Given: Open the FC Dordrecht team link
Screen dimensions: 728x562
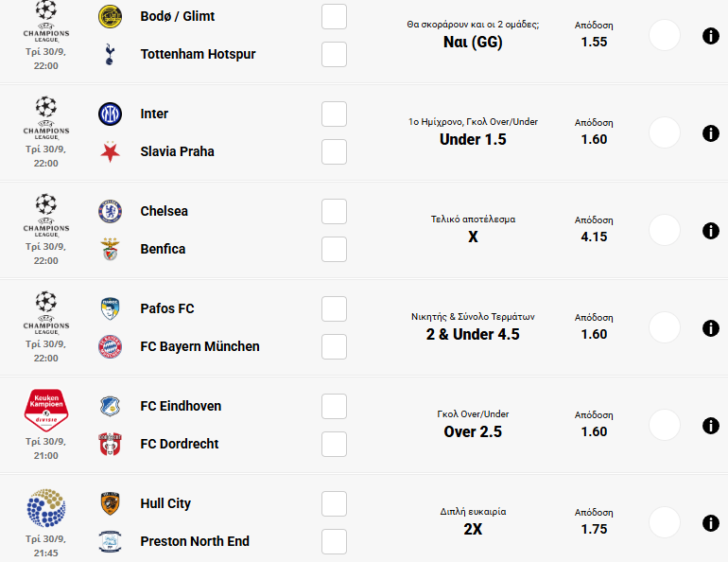Looking at the screenshot, I should 180,444.
